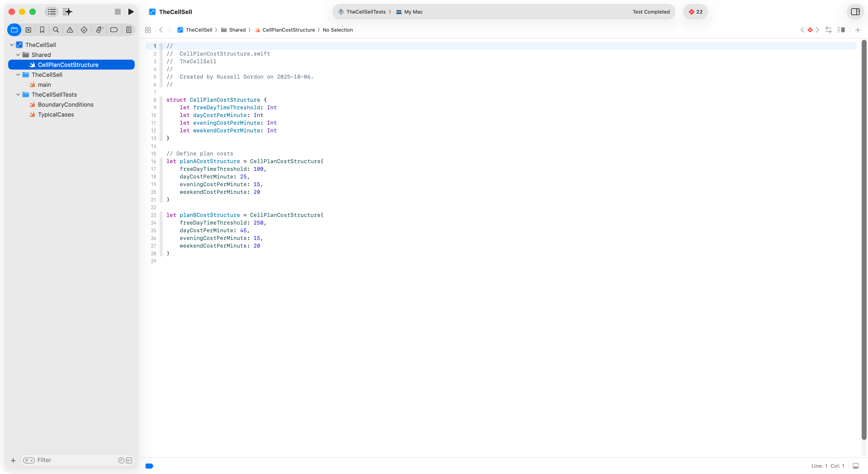Select the Issue navigator warning icon
Image resolution: width=868 pixels, height=474 pixels.
pyautogui.click(x=70, y=30)
